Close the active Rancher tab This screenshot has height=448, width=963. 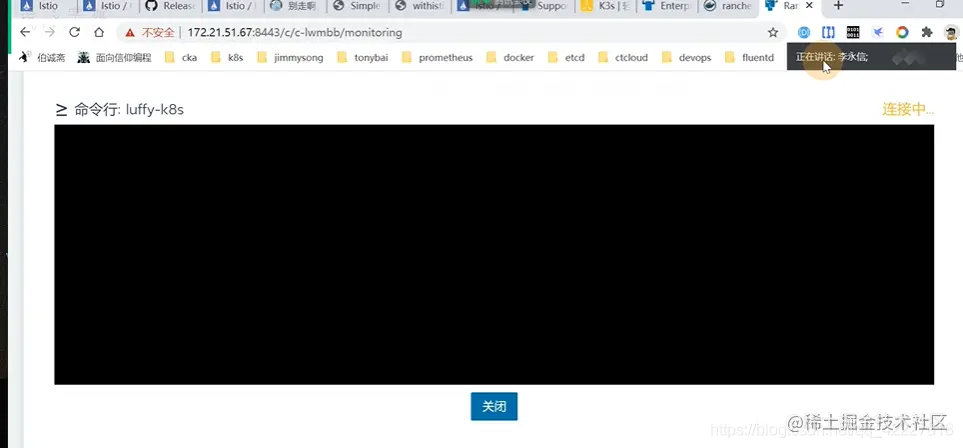tap(809, 6)
